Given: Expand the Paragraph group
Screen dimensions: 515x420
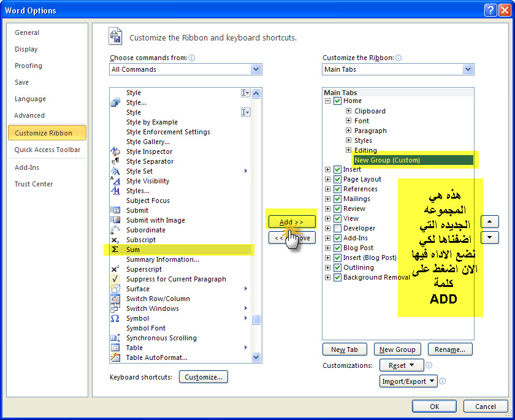Looking at the screenshot, I should point(348,131).
